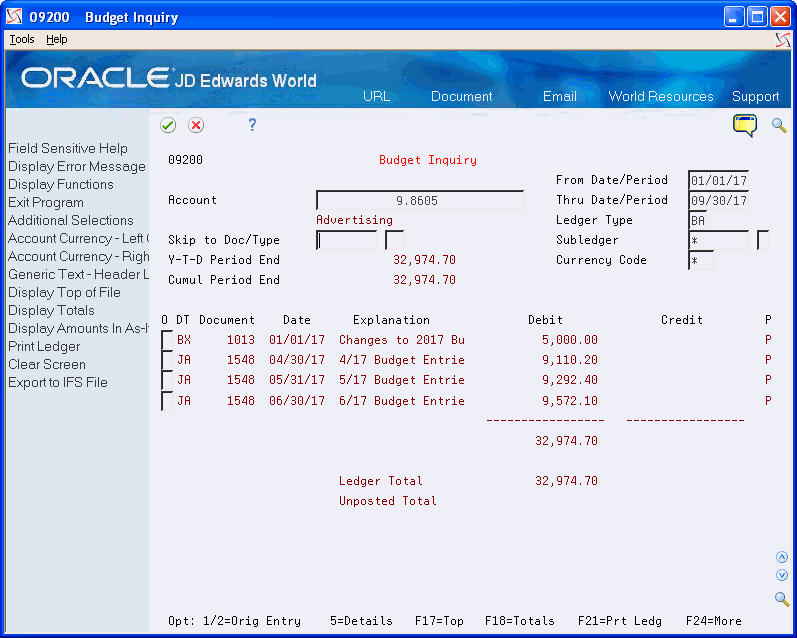Image resolution: width=797 pixels, height=638 pixels.
Task: Maximize the Budget Inquiry window
Action: [757, 17]
